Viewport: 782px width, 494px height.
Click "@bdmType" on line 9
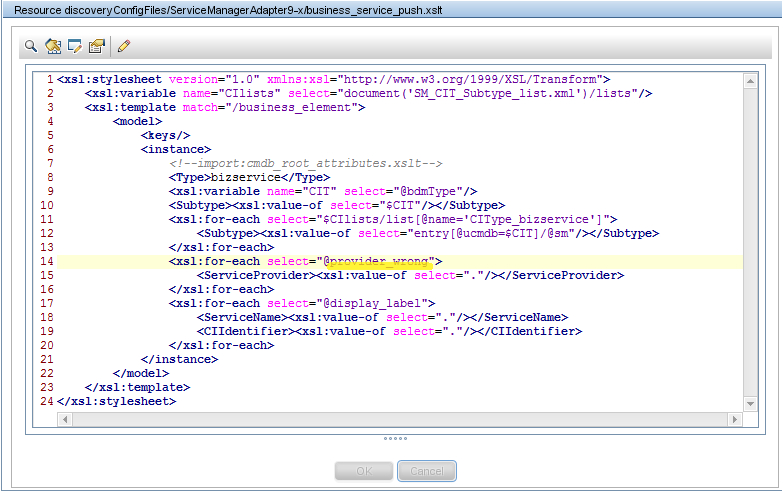[428, 191]
